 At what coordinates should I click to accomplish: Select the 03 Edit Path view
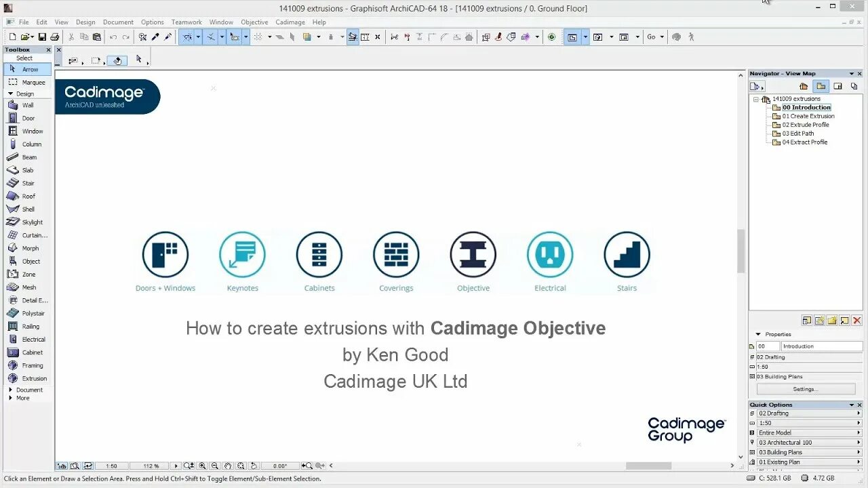point(798,134)
